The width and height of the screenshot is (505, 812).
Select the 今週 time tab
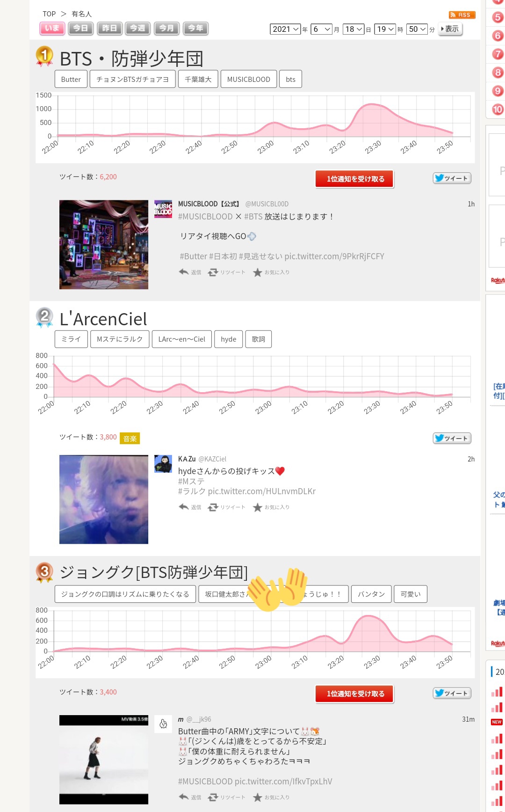(138, 29)
